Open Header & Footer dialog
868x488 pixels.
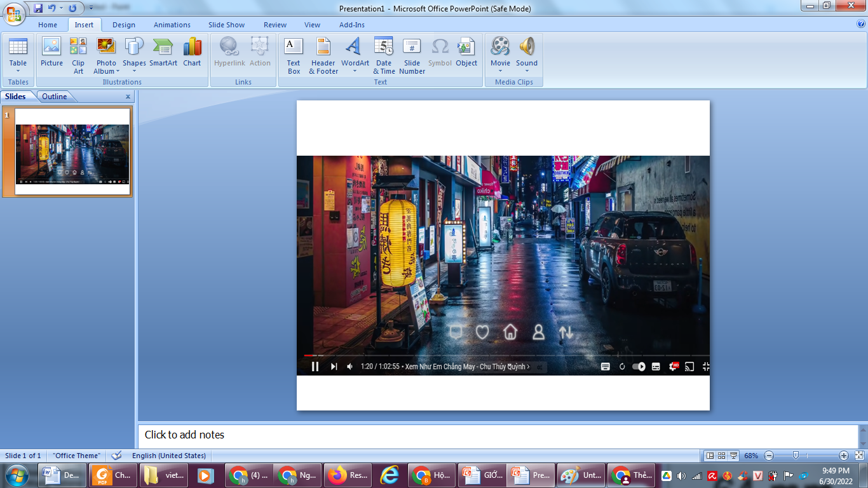[323, 55]
